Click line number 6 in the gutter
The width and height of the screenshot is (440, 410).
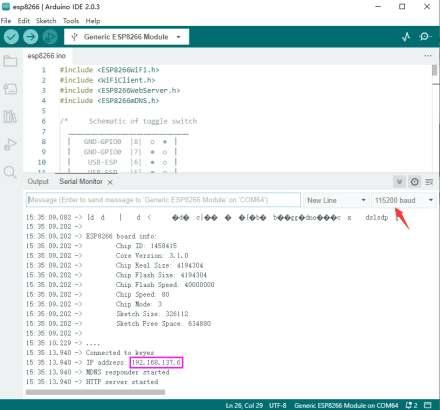44,121
